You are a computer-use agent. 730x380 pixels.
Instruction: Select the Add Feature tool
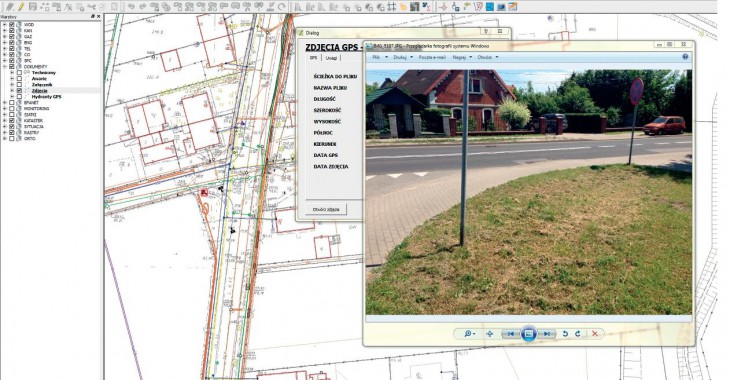coord(45,7)
